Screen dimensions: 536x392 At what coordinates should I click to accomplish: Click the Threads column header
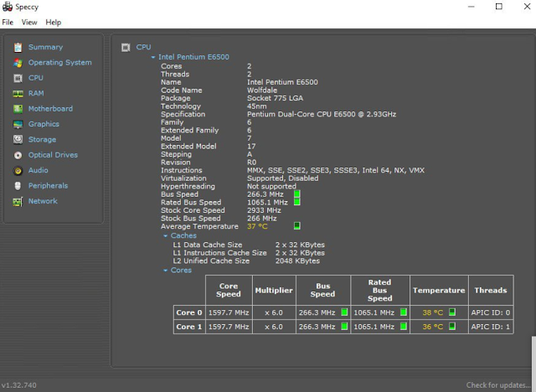[x=491, y=290]
